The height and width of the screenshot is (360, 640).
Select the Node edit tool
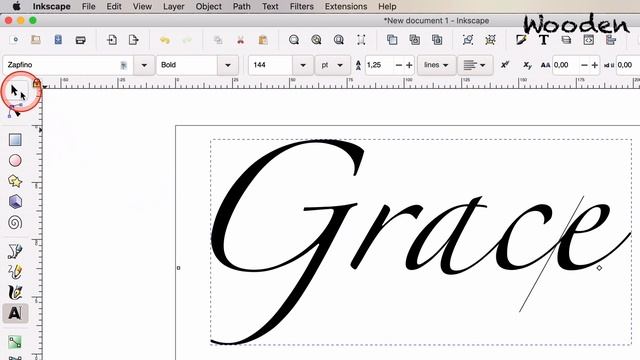click(15, 111)
